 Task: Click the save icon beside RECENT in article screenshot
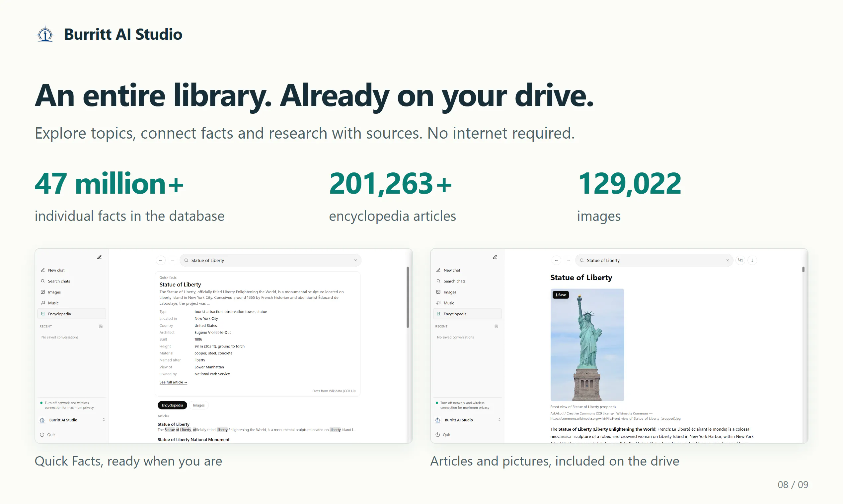(x=497, y=326)
